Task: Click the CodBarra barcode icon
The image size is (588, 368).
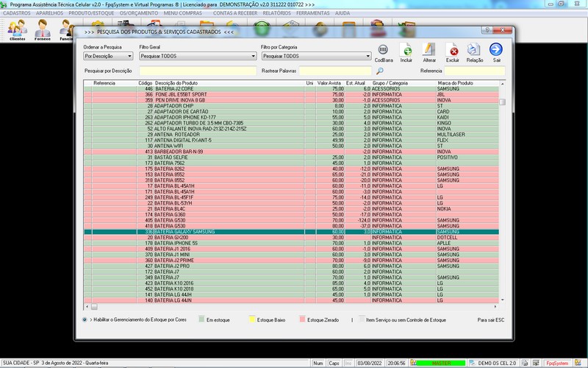Action: pyautogui.click(x=383, y=50)
